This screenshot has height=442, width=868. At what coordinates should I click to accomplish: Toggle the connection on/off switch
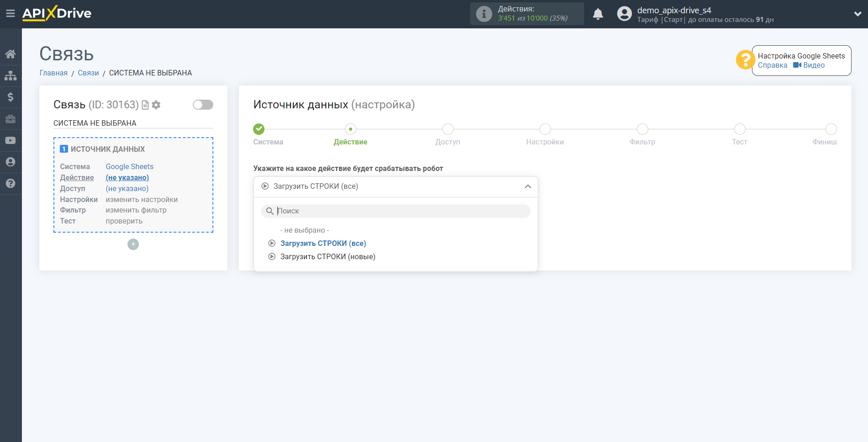[203, 105]
